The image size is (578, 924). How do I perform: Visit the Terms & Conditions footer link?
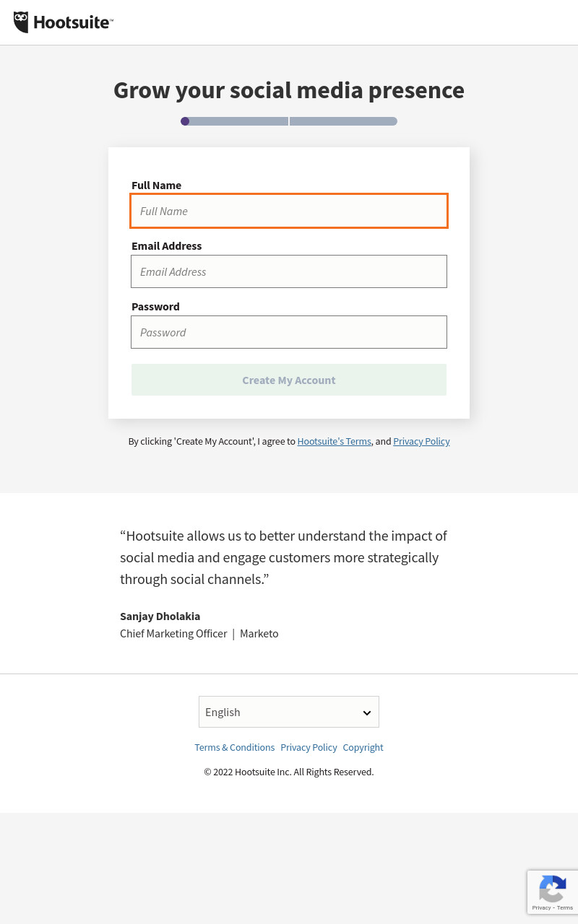click(235, 747)
